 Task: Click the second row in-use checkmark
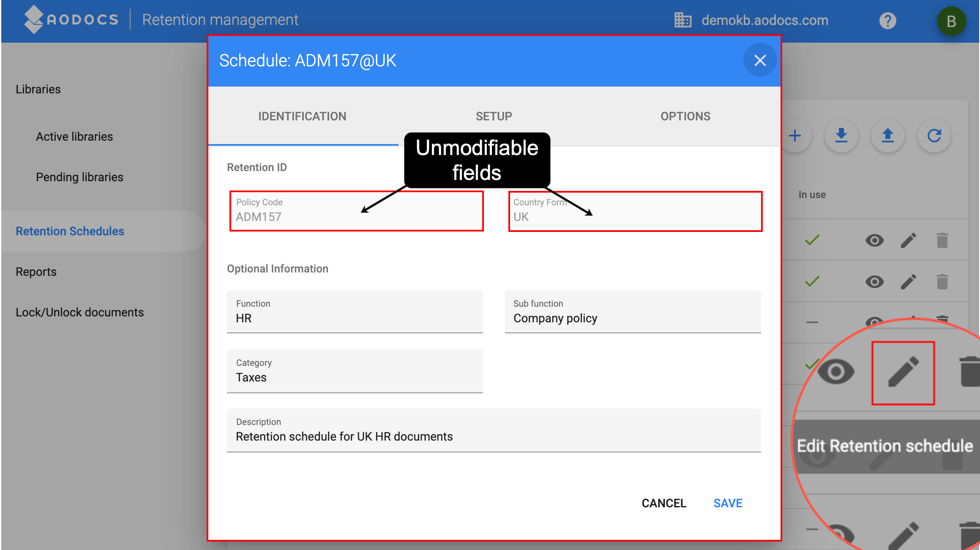[812, 281]
